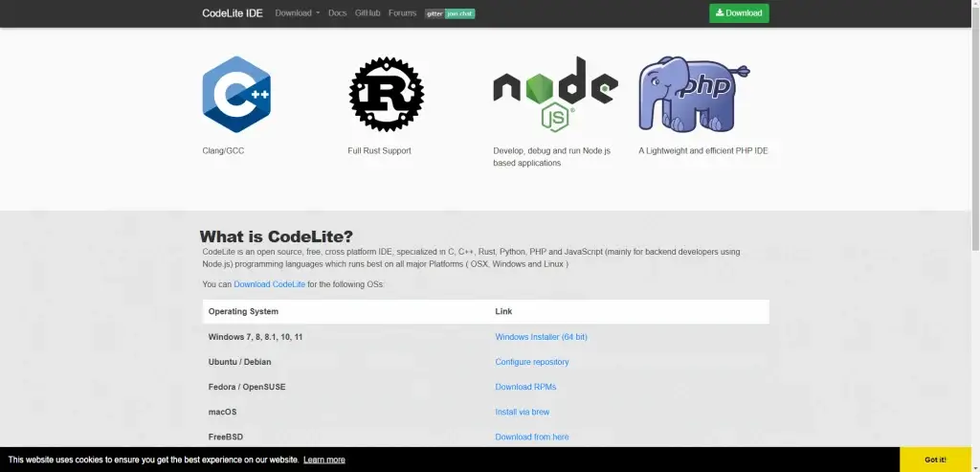Click the Clang/GCC caption
Screen dimensions: 980x472
223,150
